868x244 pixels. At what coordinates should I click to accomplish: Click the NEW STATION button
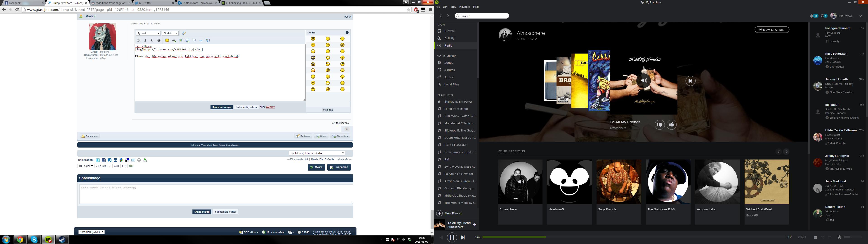(772, 30)
